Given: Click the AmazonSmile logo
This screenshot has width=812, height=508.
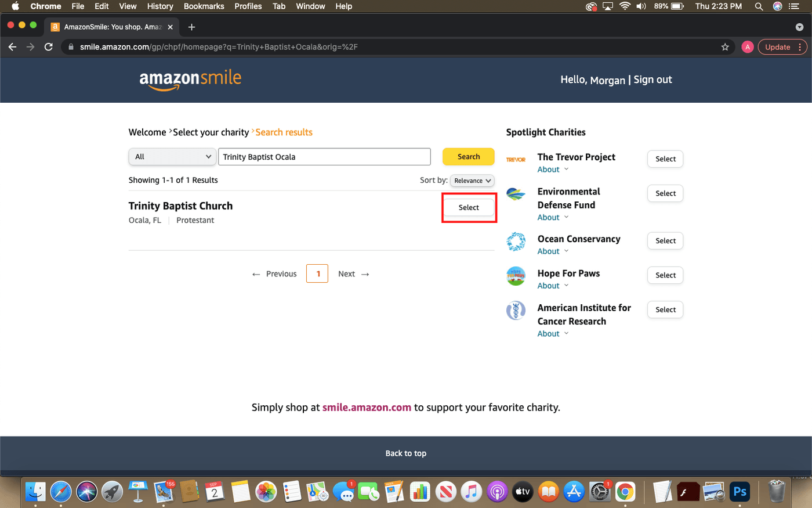Looking at the screenshot, I should click(190, 80).
